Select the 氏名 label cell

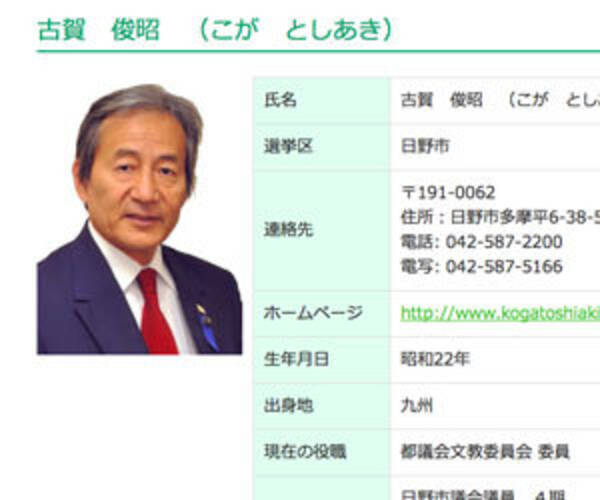[x=321, y=100]
